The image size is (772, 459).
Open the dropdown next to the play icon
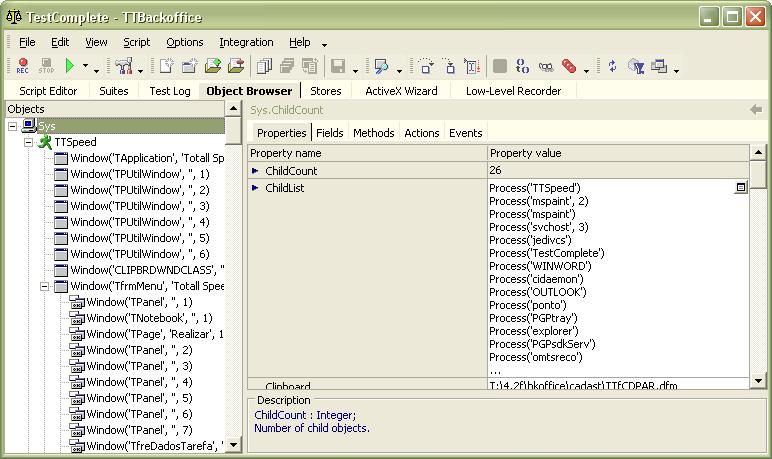click(x=85, y=66)
